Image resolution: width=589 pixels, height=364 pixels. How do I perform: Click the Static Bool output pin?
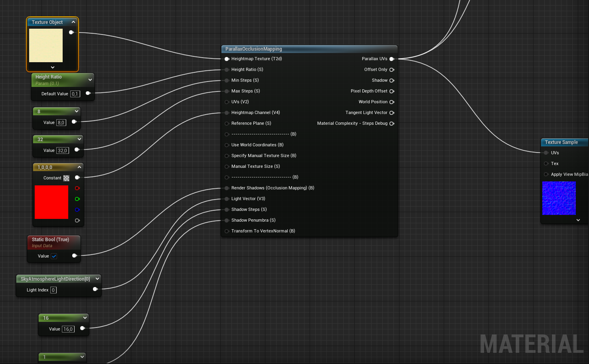pyautogui.click(x=74, y=256)
